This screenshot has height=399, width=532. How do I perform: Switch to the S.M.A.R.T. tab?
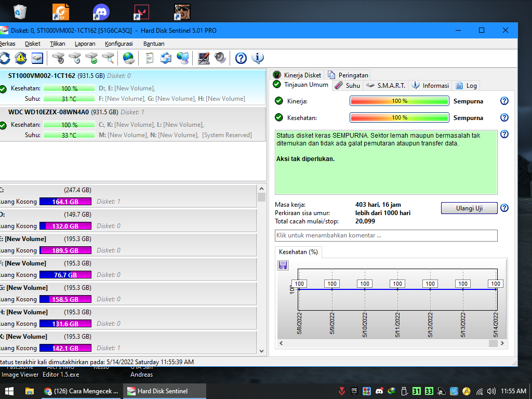(x=386, y=86)
